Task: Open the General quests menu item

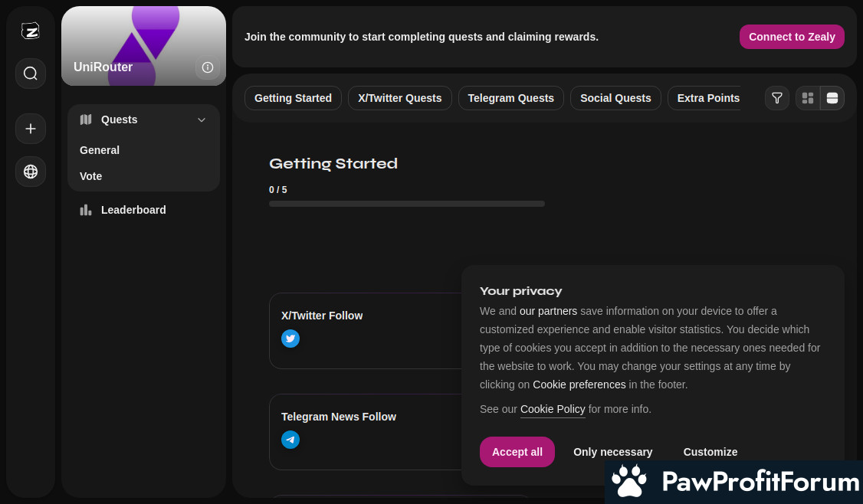Action: tap(100, 150)
